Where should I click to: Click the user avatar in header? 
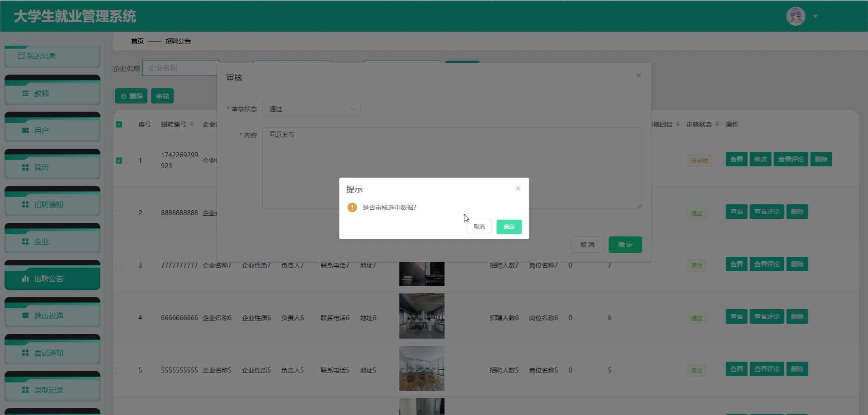point(796,16)
